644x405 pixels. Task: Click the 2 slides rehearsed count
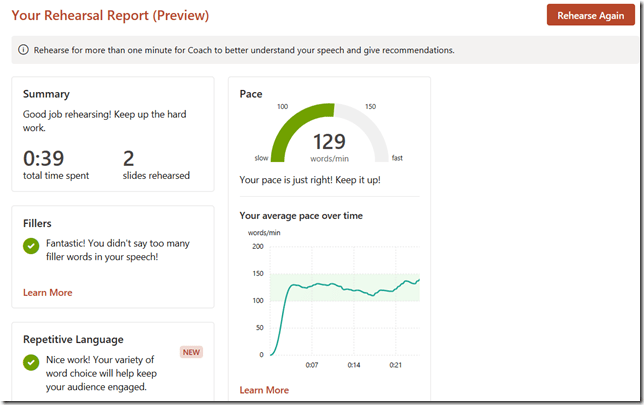(x=128, y=158)
